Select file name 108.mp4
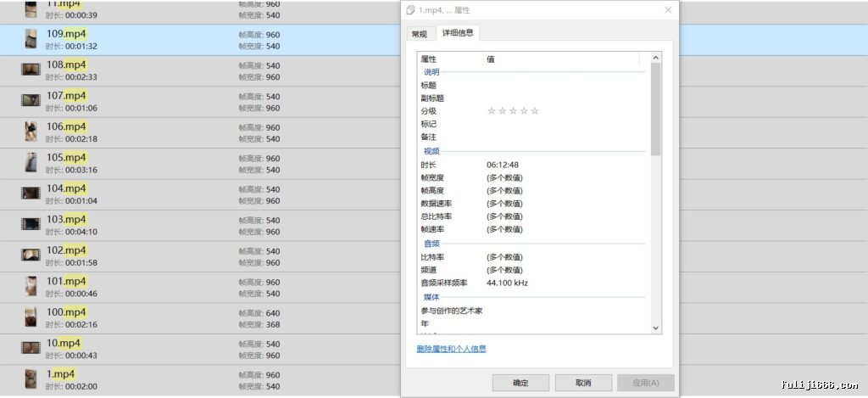Viewport: 868px width, 398px height. pos(66,64)
